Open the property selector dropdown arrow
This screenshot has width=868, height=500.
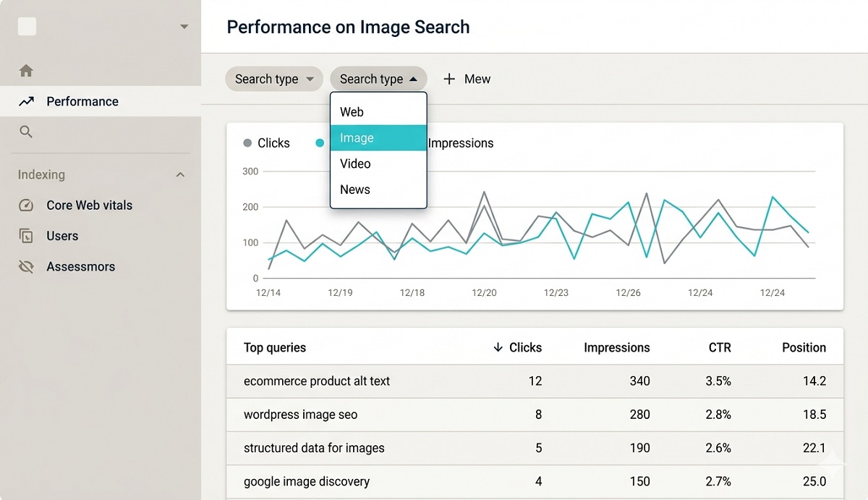184,27
